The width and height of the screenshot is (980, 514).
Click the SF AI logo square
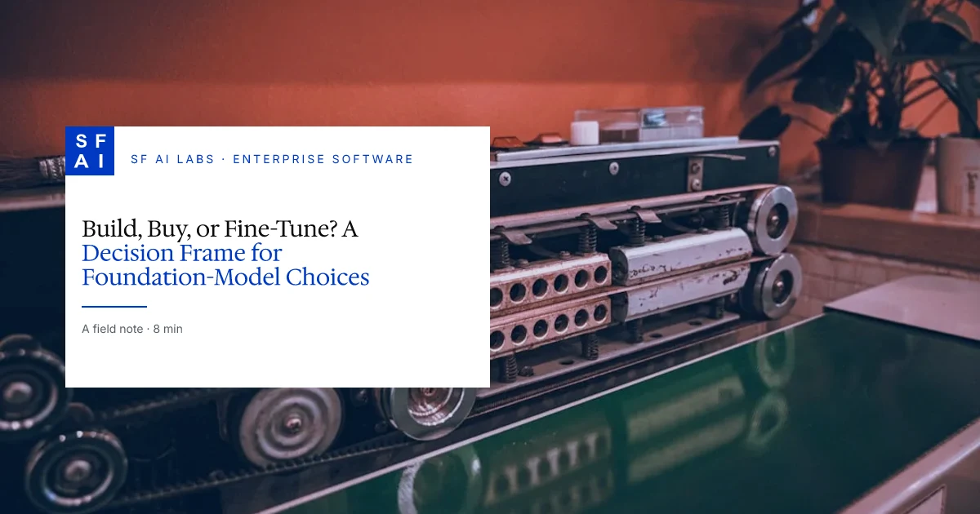click(x=90, y=151)
